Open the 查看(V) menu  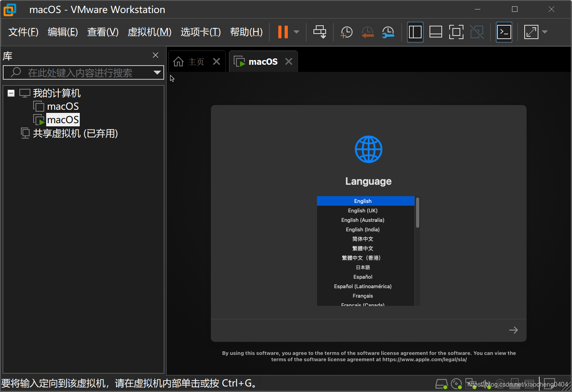(103, 32)
